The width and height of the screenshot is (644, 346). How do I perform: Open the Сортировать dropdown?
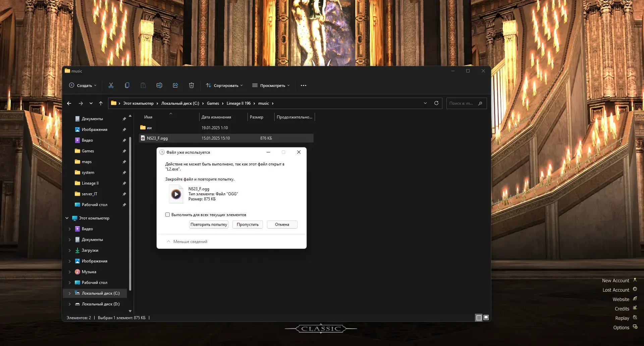tap(224, 86)
